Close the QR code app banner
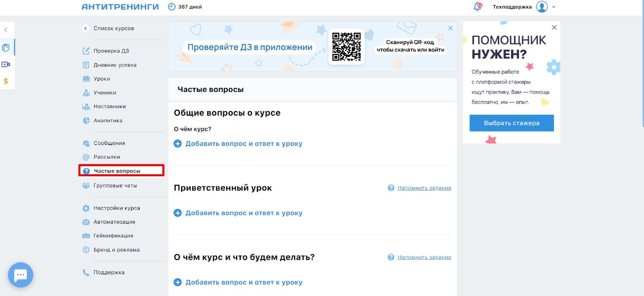 [x=450, y=28]
